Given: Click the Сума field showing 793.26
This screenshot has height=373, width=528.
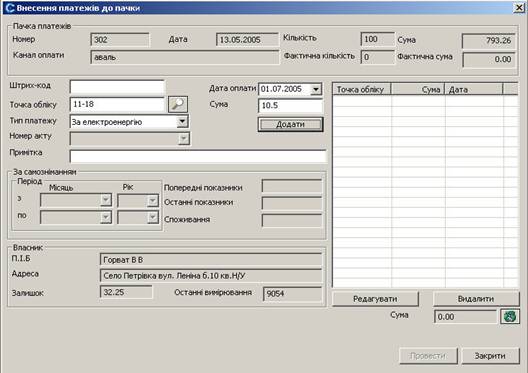Looking at the screenshot, I should 489,41.
